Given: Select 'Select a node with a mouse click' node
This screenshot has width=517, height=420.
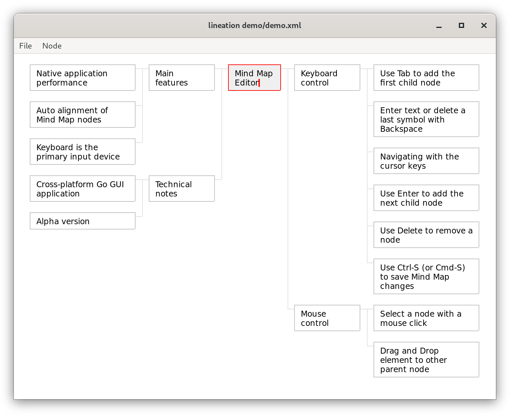Looking at the screenshot, I should [x=426, y=318].
